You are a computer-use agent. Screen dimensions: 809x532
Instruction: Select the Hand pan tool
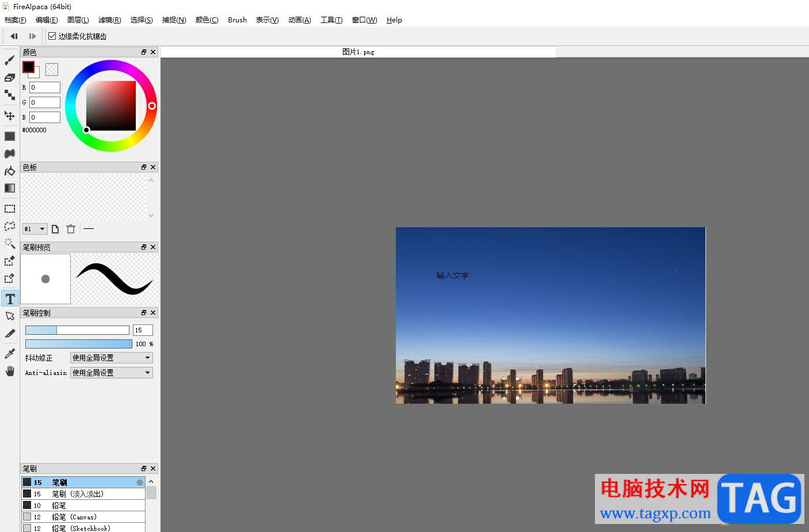pos(10,371)
